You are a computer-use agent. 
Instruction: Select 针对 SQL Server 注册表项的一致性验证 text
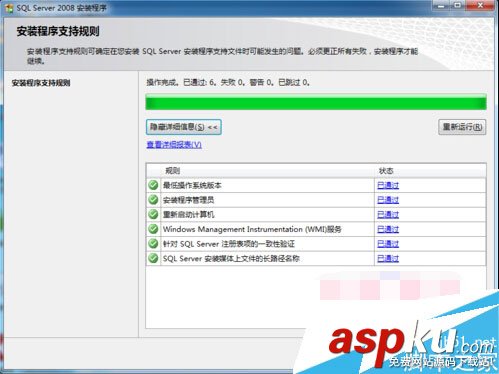click(x=229, y=244)
